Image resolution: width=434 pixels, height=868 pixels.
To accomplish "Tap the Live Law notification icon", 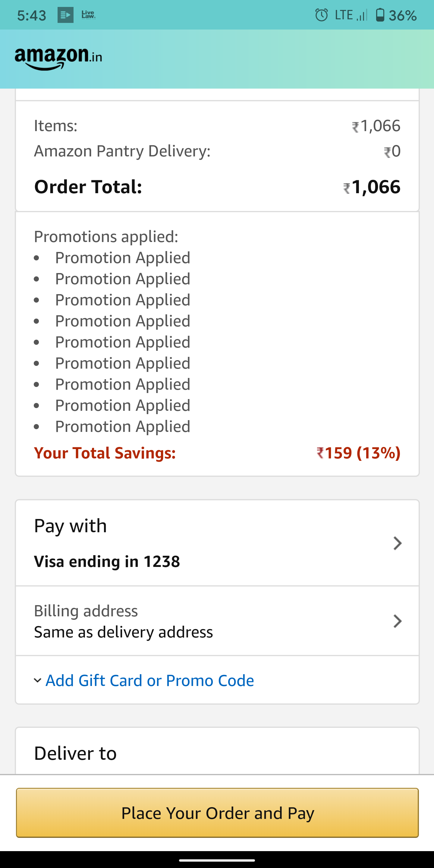I will coord(88,15).
